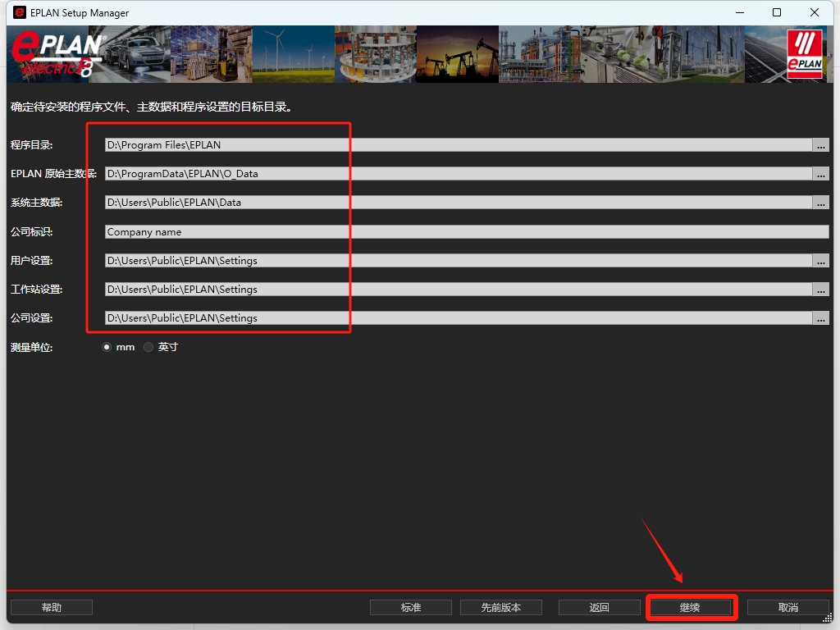Click the 先前版本 button
840x630 pixels.
point(500,608)
